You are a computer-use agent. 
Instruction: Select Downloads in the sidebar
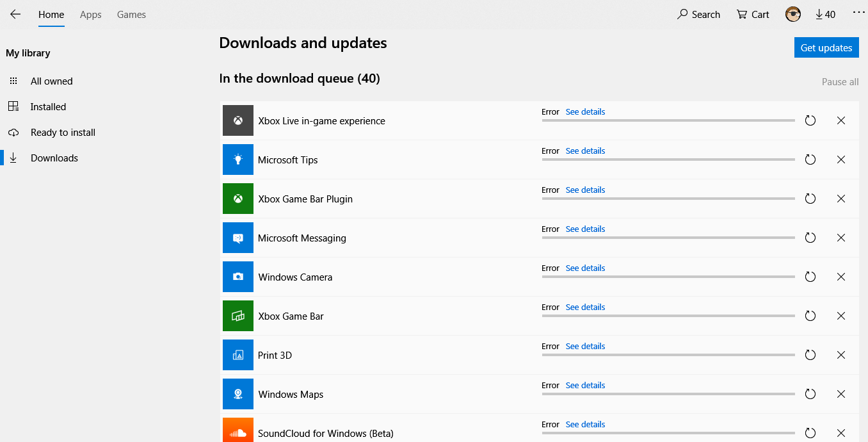(54, 158)
